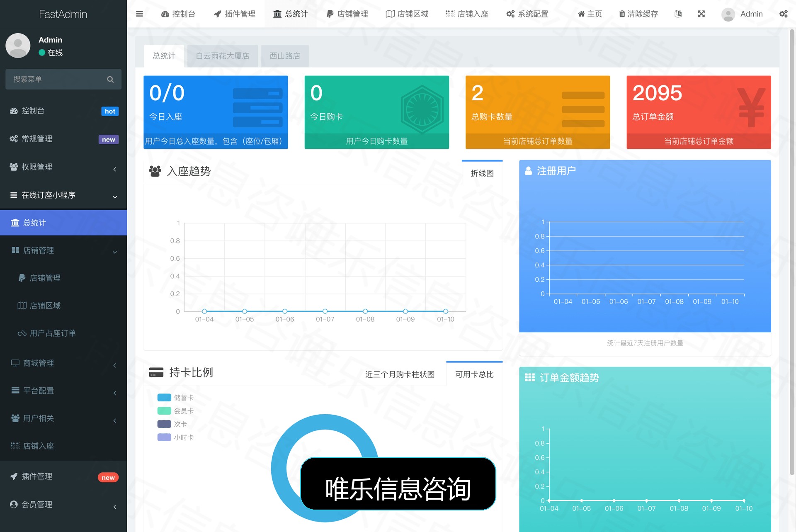This screenshot has height=532, width=796.
Task: Toggle the sidebar hamburger menu icon
Action: pyautogui.click(x=139, y=14)
